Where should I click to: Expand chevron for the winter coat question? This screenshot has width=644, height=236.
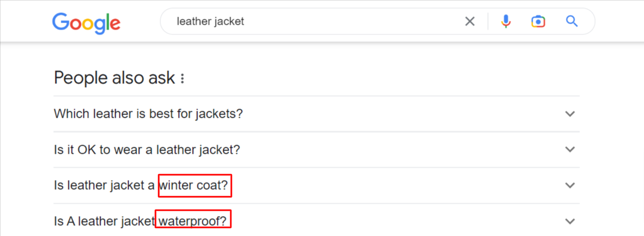tap(570, 185)
